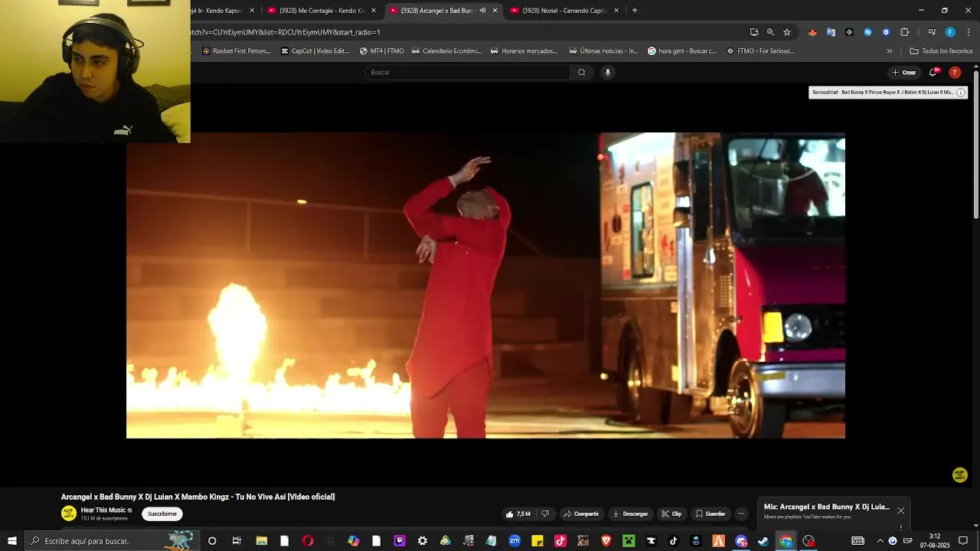
Task: Open the media control playlist icon
Action: click(932, 32)
